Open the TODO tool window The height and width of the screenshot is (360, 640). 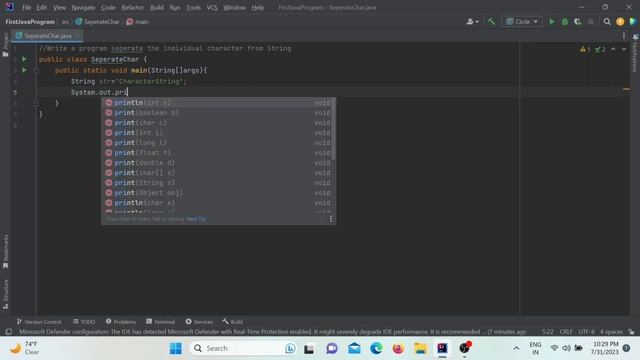[84, 322]
